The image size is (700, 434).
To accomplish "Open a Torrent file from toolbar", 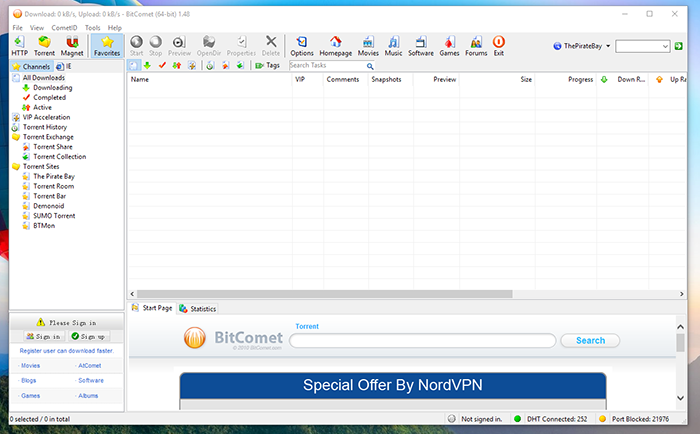I will 44,46.
